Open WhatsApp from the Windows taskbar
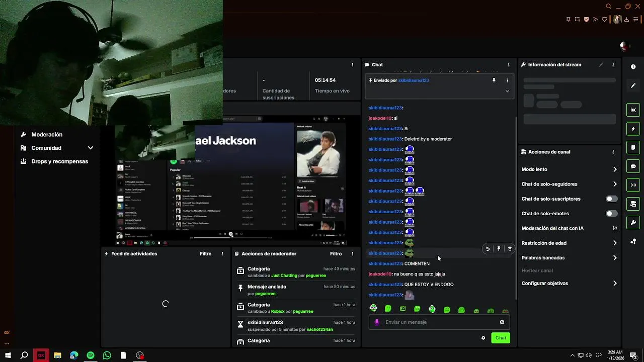This screenshot has width=644, height=362. click(x=107, y=355)
